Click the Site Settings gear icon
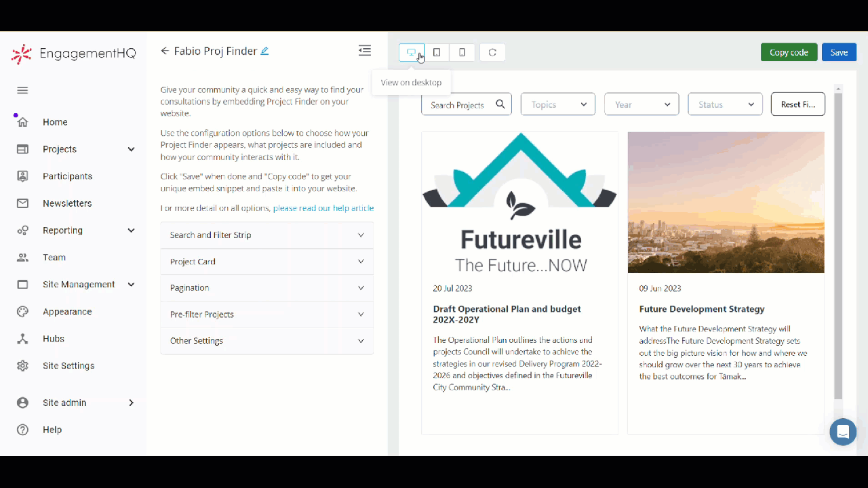868x488 pixels. [x=22, y=366]
